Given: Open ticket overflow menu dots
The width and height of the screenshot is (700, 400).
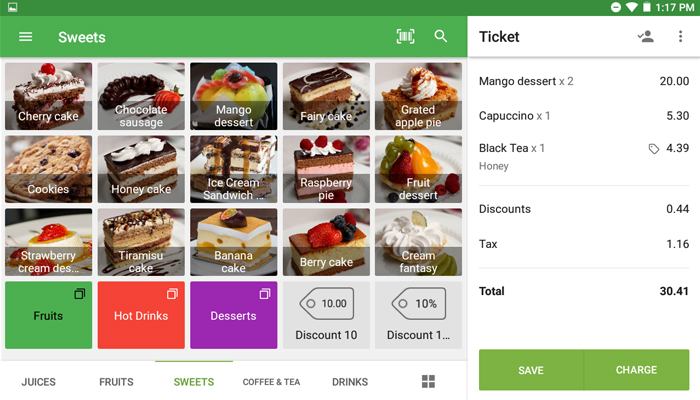Looking at the screenshot, I should [680, 36].
